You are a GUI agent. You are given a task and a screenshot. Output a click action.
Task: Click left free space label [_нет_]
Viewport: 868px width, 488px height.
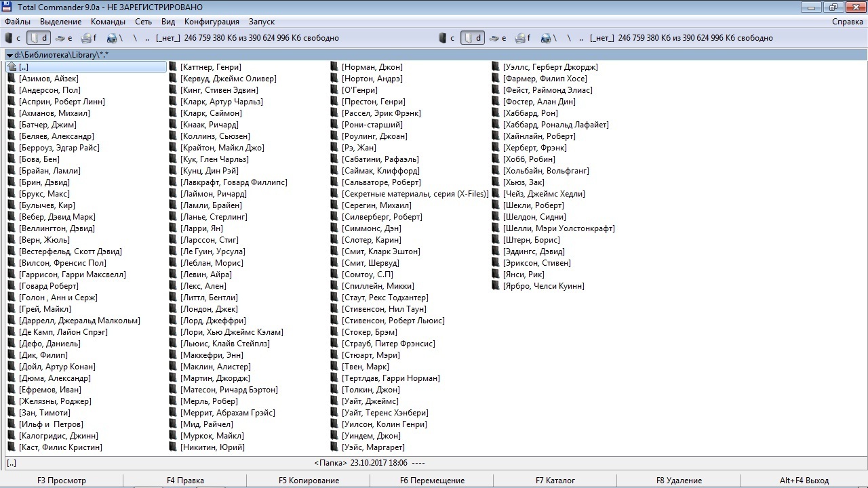coord(167,38)
